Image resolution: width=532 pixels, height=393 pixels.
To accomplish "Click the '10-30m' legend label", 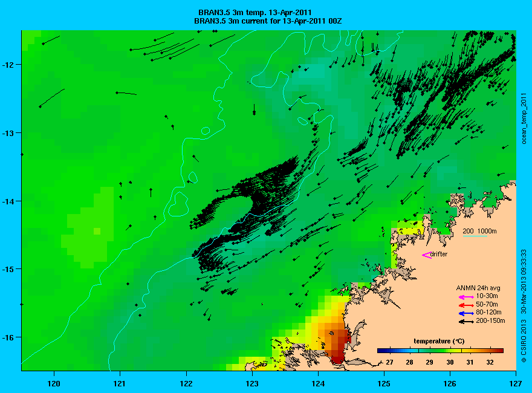I will (487, 296).
